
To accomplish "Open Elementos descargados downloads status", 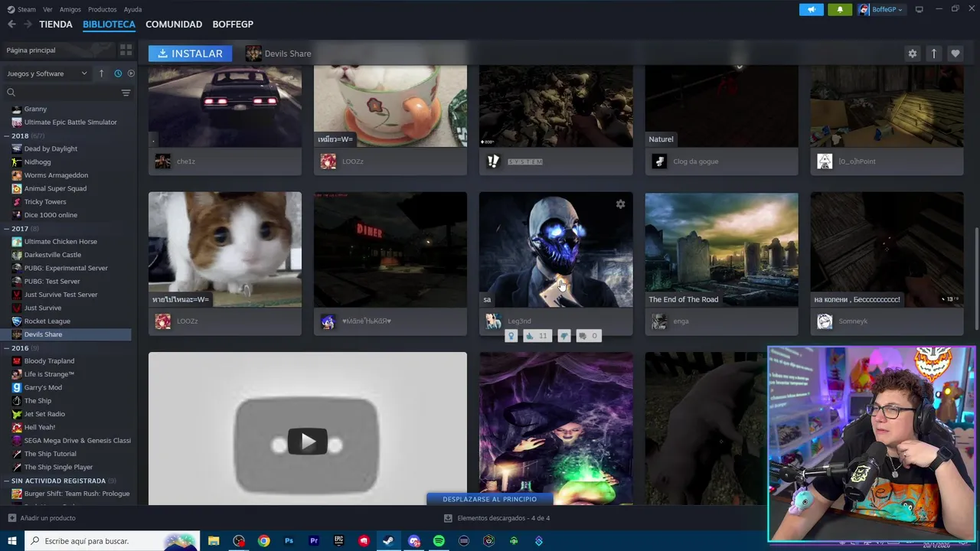I will point(497,518).
